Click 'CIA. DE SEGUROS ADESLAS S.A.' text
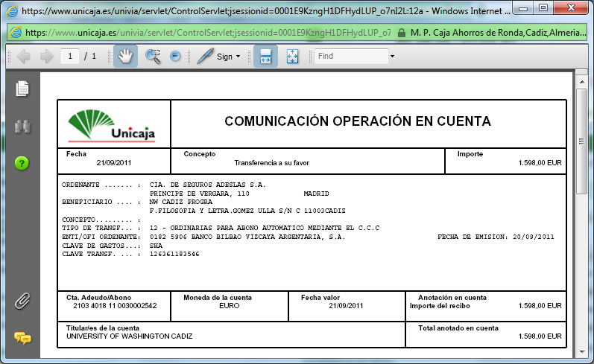Image resolution: width=594 pixels, height=364 pixels. coord(208,185)
